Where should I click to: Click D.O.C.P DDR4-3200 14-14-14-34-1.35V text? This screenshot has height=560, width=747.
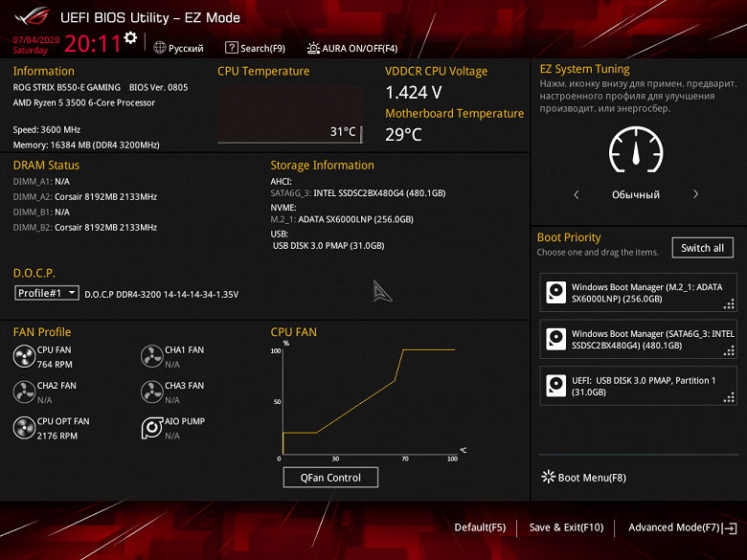pyautogui.click(x=161, y=294)
